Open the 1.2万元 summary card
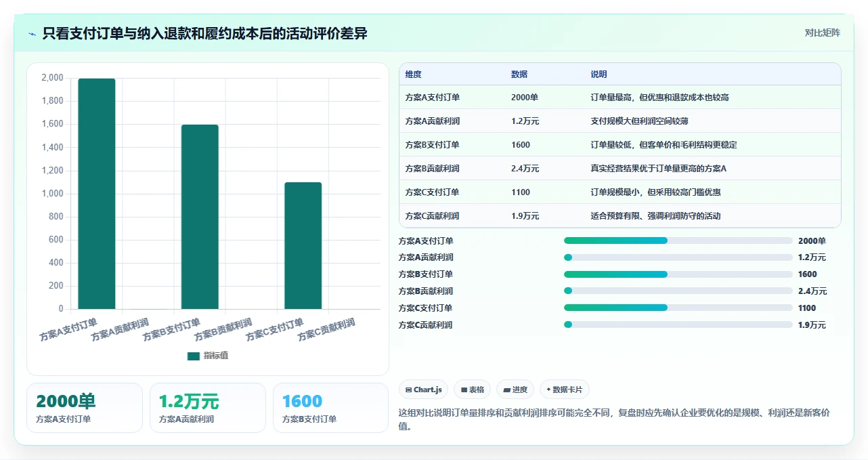This screenshot has height=460, width=868. [x=208, y=408]
